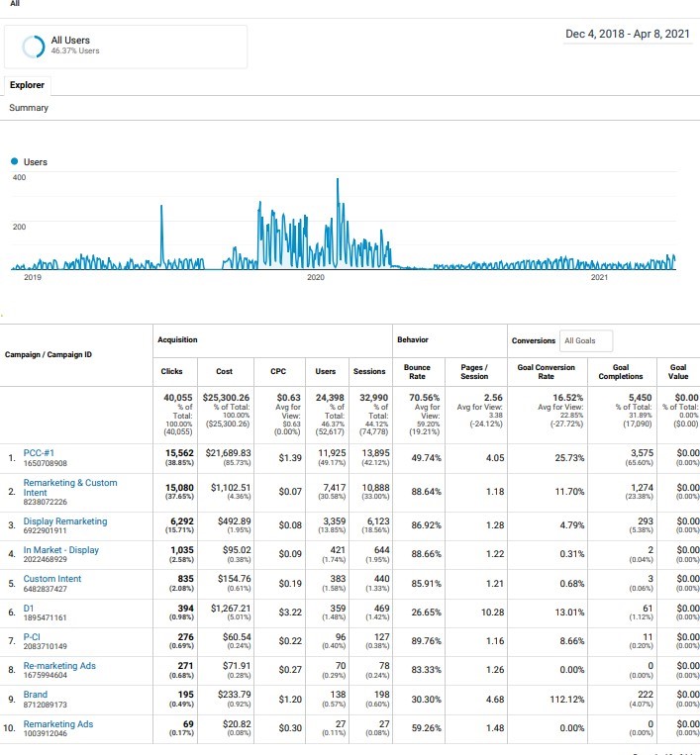Image resolution: width=700 pixels, height=755 pixels.
Task: Open the Remarketing & Custom Intent campaign
Action: point(70,487)
